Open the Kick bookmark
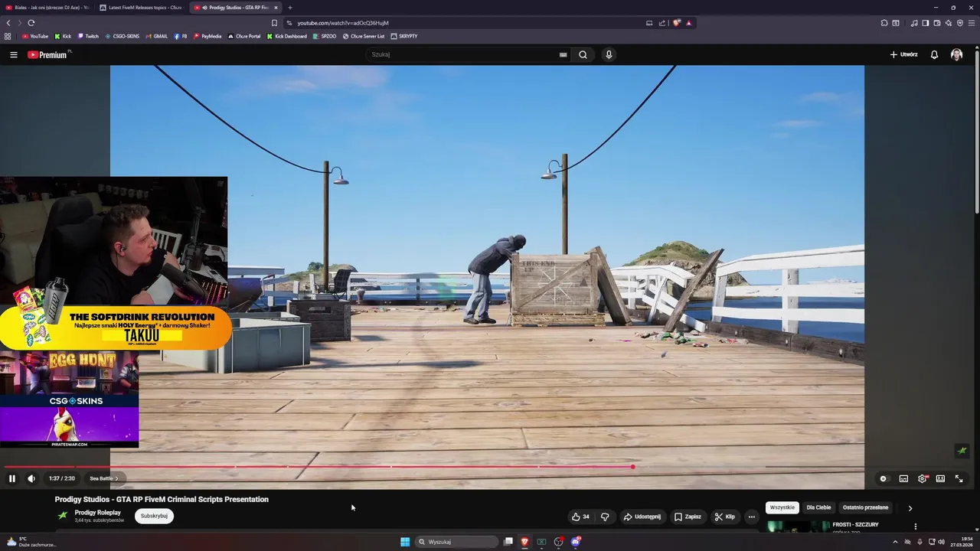This screenshot has width=980, height=551. click(63, 36)
